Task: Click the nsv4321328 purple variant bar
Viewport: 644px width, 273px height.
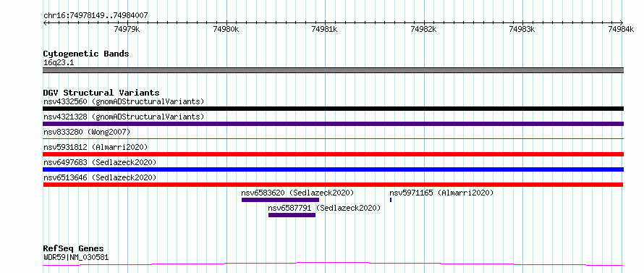Action: [333, 124]
